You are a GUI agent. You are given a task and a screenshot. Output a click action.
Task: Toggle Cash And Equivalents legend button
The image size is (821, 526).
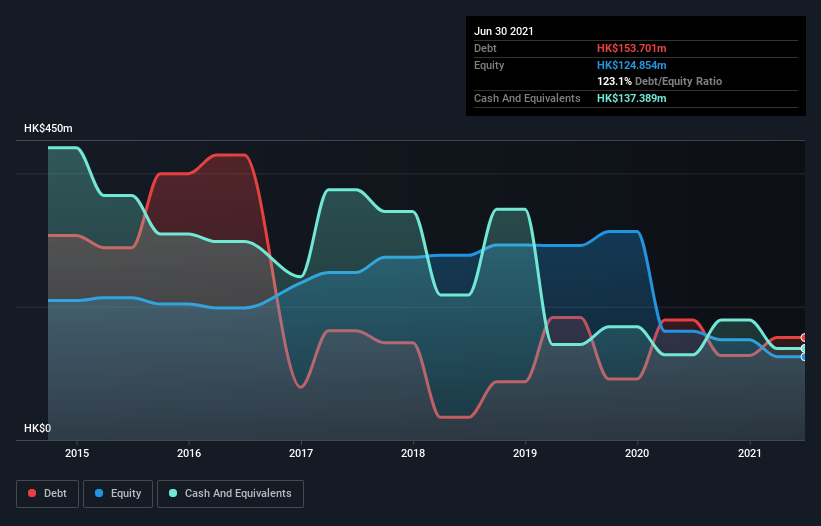tap(230, 494)
